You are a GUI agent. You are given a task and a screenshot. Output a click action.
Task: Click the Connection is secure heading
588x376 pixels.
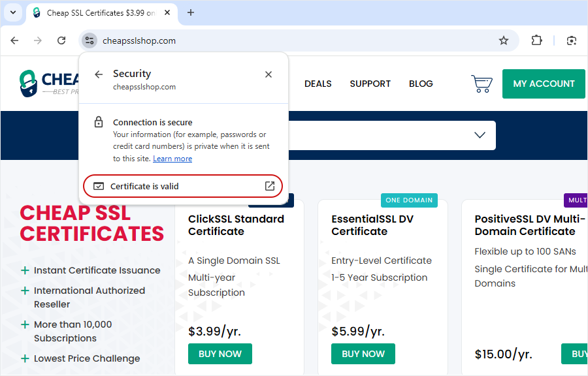[153, 123]
